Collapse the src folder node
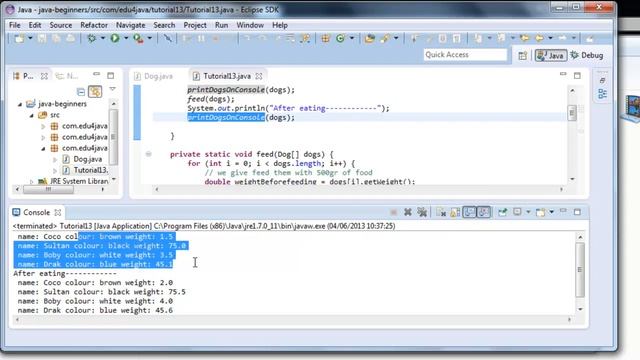This screenshot has width=640, height=360. click(32, 116)
